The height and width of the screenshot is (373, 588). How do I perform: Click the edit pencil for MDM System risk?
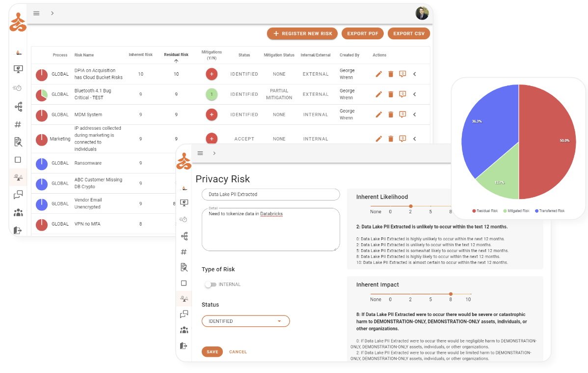pyautogui.click(x=378, y=115)
